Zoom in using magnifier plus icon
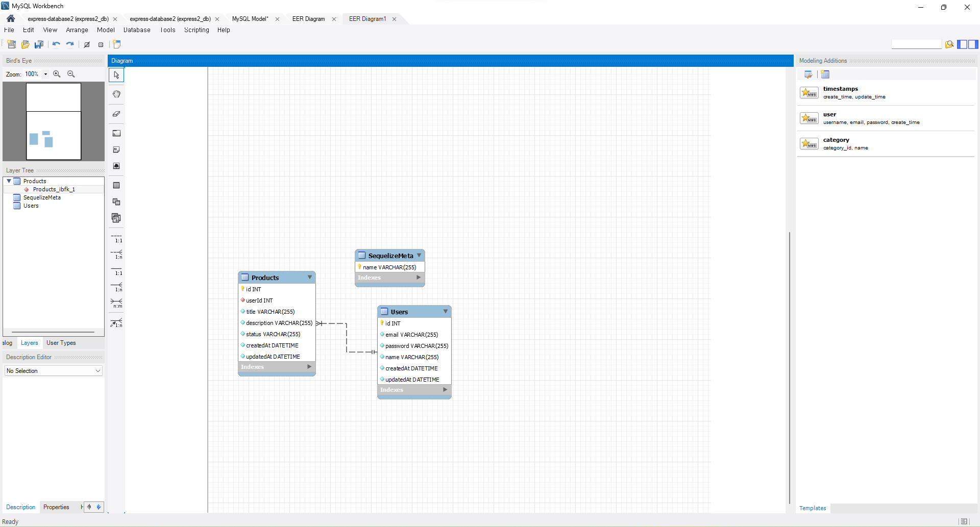980x527 pixels. click(57, 74)
